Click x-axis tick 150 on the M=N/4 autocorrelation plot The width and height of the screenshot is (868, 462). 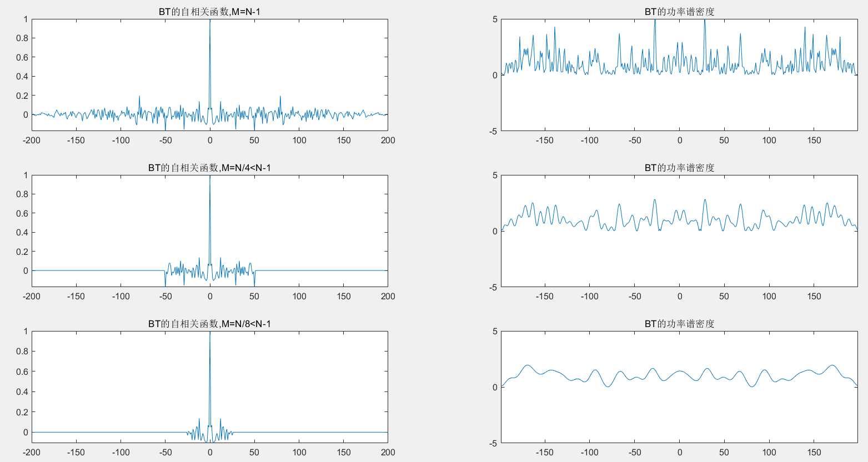[344, 296]
